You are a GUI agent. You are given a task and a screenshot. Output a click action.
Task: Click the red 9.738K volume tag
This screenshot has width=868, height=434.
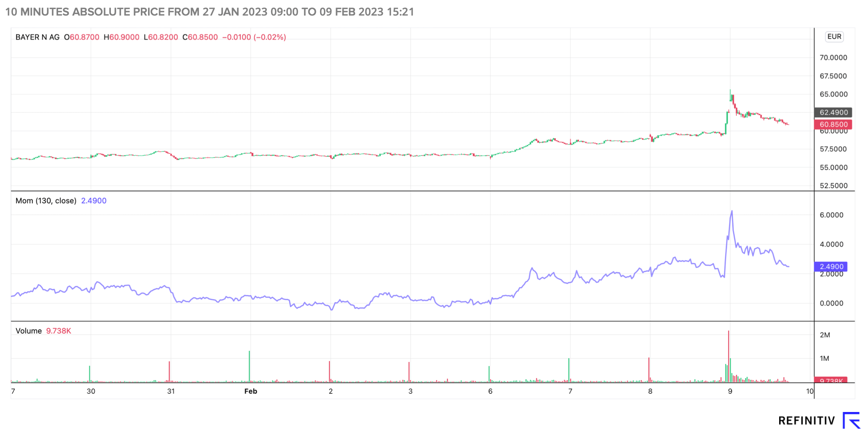(x=831, y=380)
